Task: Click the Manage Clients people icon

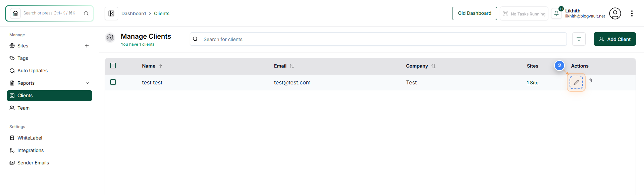Action: (x=110, y=38)
